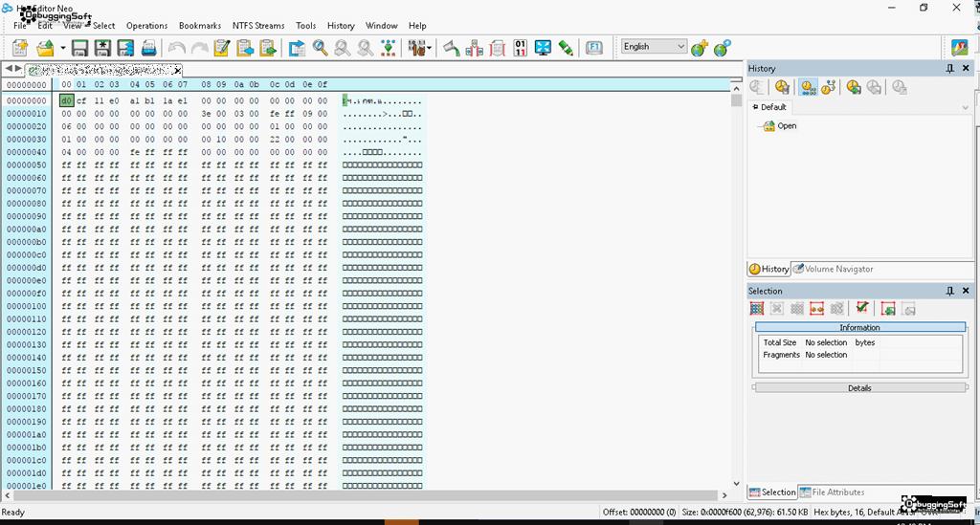The width and height of the screenshot is (980, 525).
Task: Click the globe with plus language icon
Action: [700, 48]
